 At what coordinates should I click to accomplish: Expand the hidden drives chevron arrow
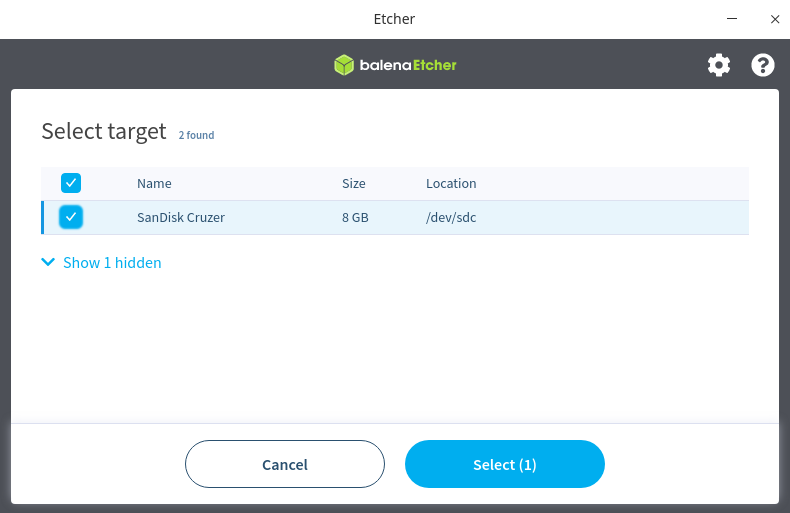pos(48,262)
